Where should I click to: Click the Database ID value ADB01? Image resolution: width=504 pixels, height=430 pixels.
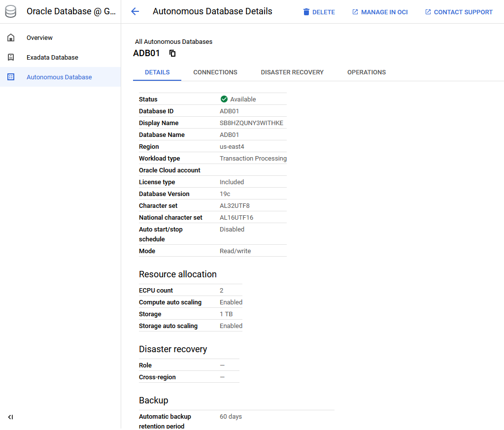coord(229,111)
